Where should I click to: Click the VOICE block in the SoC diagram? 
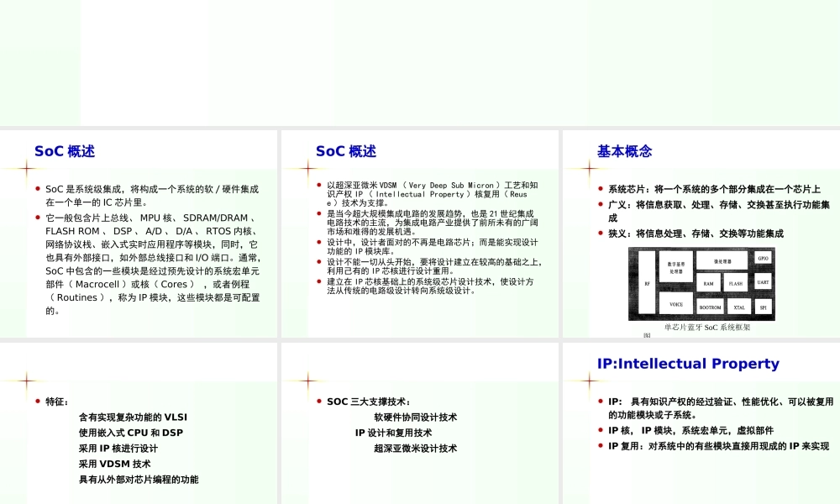(x=676, y=304)
